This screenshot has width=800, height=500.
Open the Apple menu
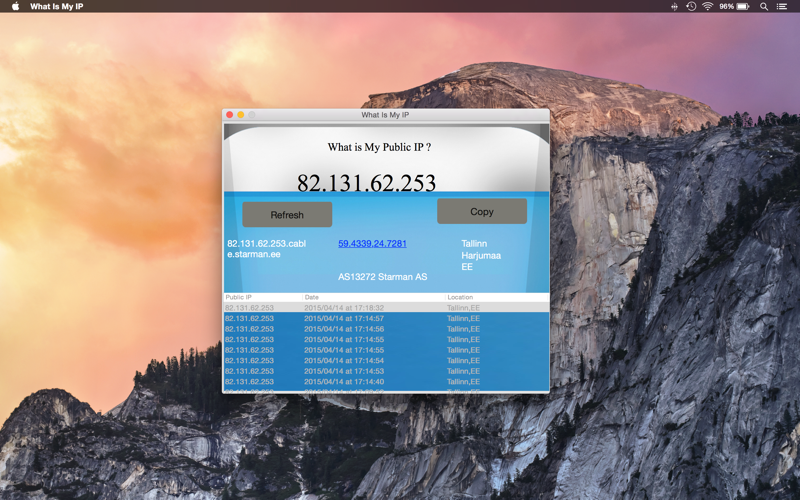click(x=15, y=6)
